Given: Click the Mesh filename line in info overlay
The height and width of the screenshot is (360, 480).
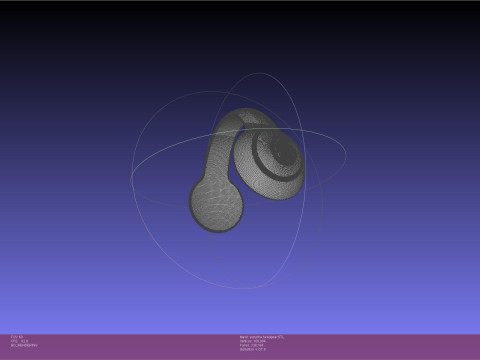Looking at the screenshot, I should click(x=262, y=337).
